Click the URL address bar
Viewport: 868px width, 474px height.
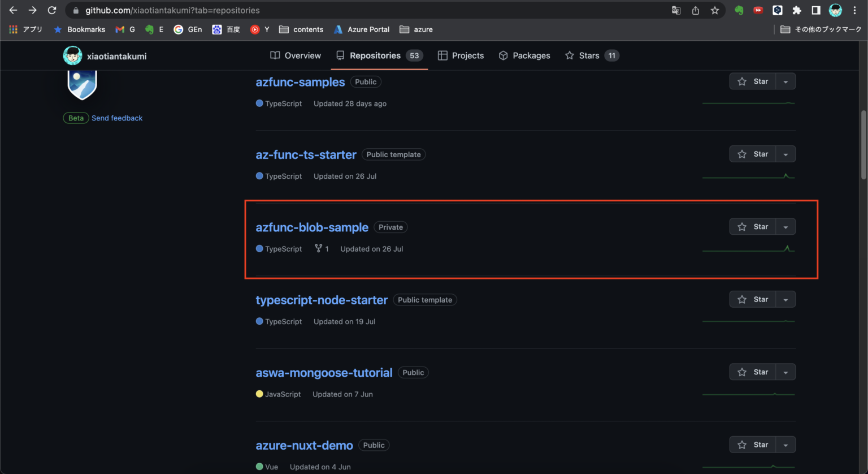point(367,10)
